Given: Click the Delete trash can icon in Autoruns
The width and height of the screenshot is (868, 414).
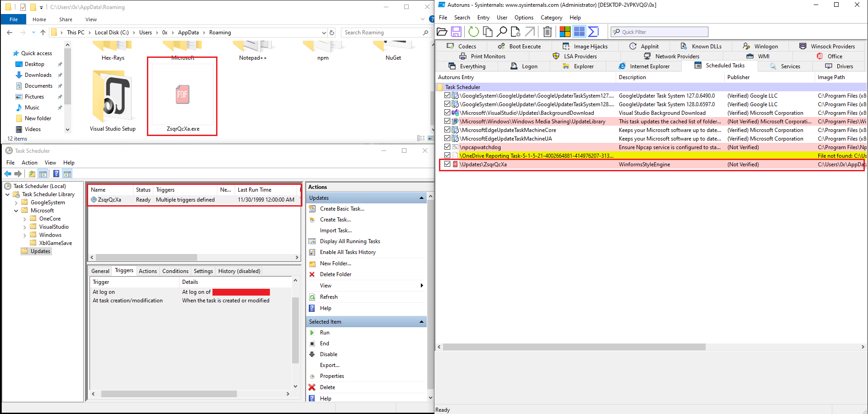Looking at the screenshot, I should click(x=547, y=32).
